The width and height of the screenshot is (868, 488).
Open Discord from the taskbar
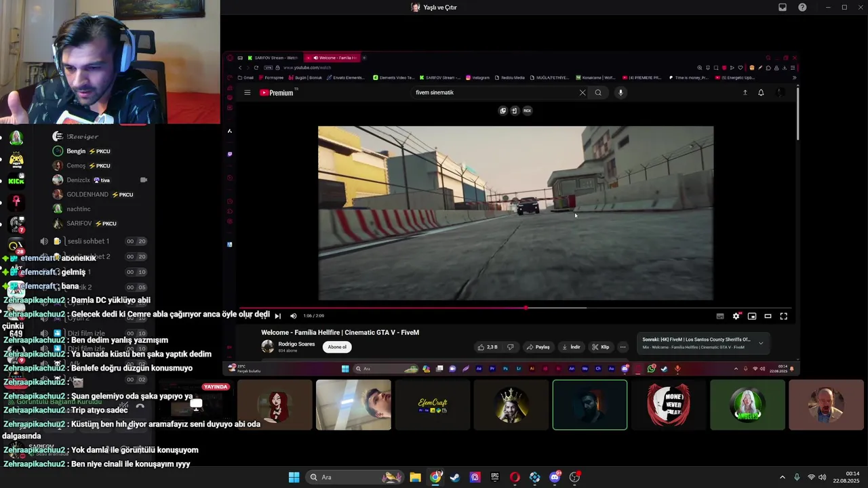coord(555,477)
